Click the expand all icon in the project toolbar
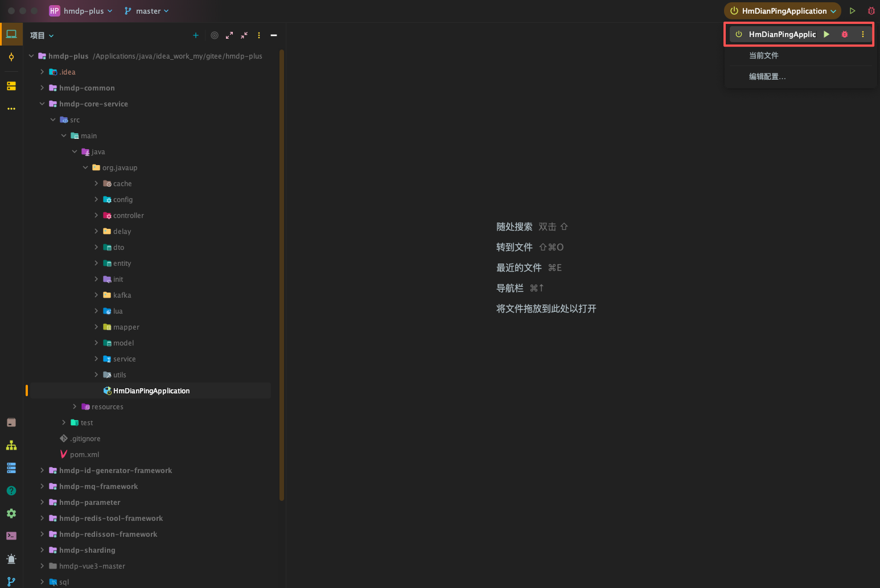Screen dimensions: 880x588 pos(229,35)
